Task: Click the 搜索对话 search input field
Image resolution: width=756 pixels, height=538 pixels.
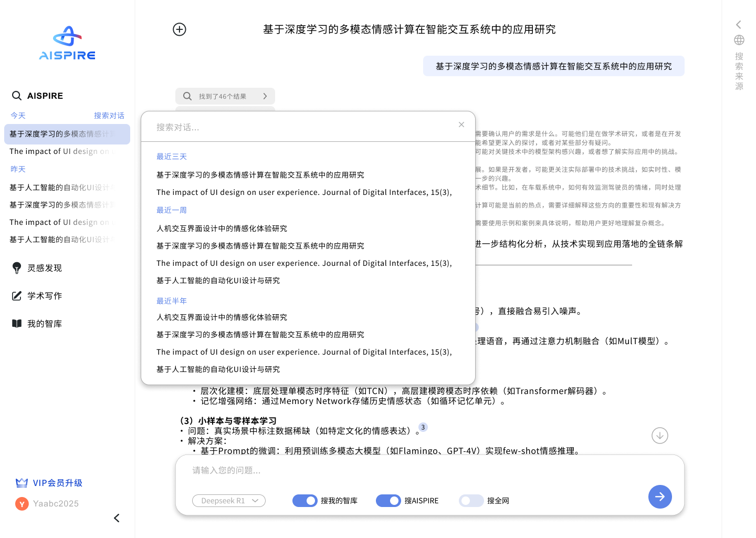Action: click(x=262, y=127)
